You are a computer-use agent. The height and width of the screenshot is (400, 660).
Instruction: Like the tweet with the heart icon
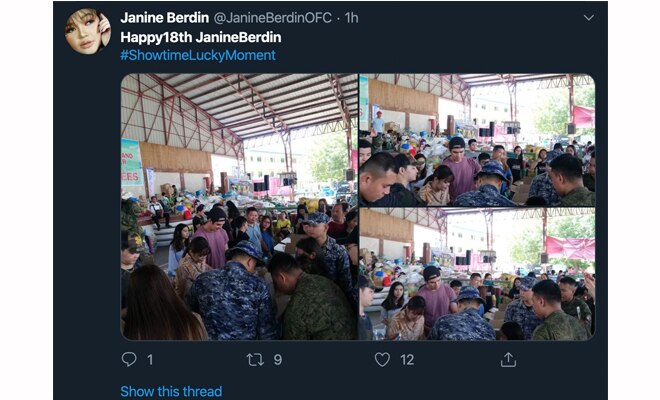pyautogui.click(x=382, y=360)
